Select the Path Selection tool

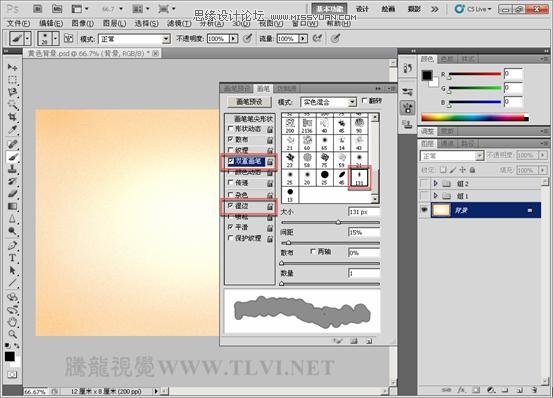coord(12,270)
